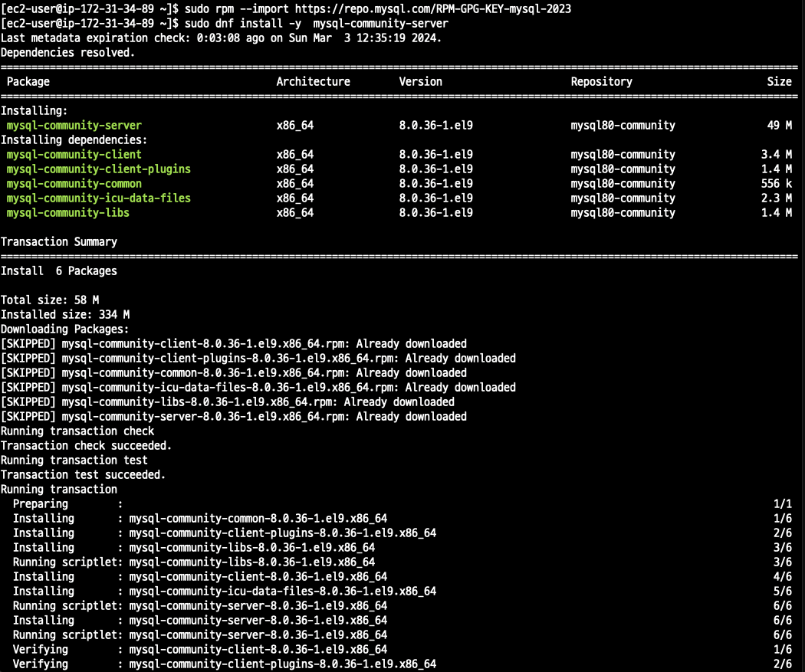
Task: Click the SKIPPED mysql-community-common rpm line
Action: pos(234,373)
